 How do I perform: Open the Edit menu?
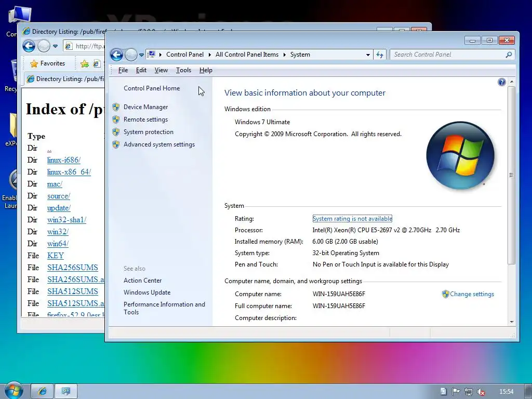pyautogui.click(x=141, y=70)
